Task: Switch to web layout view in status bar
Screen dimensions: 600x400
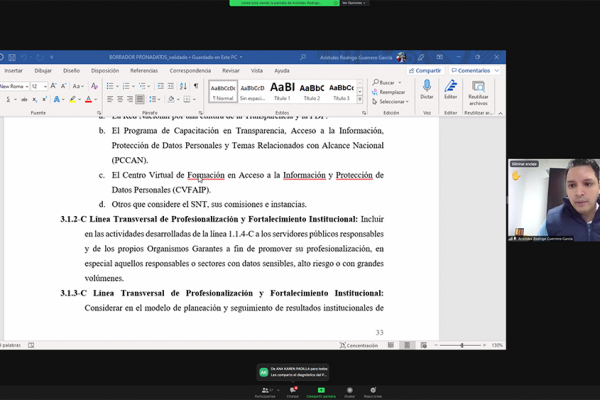Action: click(424, 345)
